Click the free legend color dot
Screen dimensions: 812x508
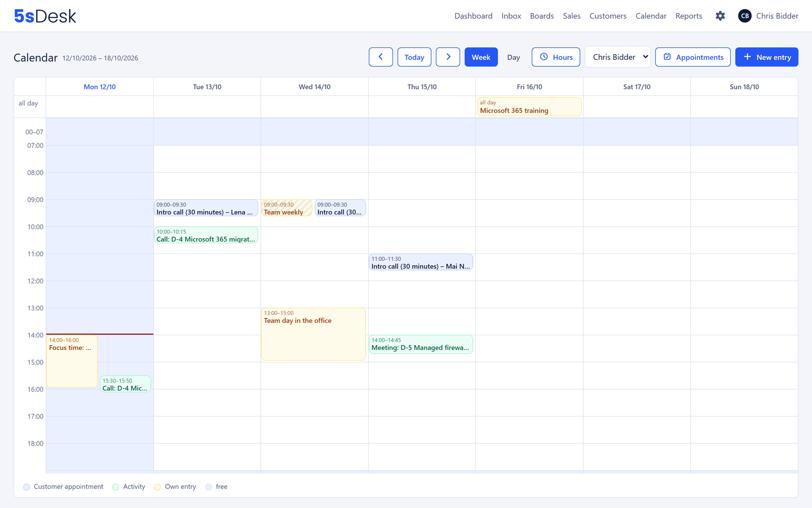[209, 487]
